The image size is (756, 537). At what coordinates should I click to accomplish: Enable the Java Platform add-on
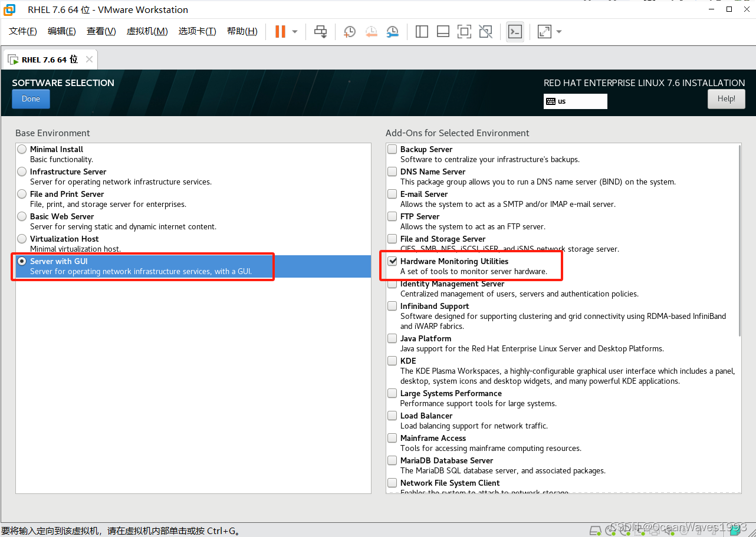[x=392, y=338]
